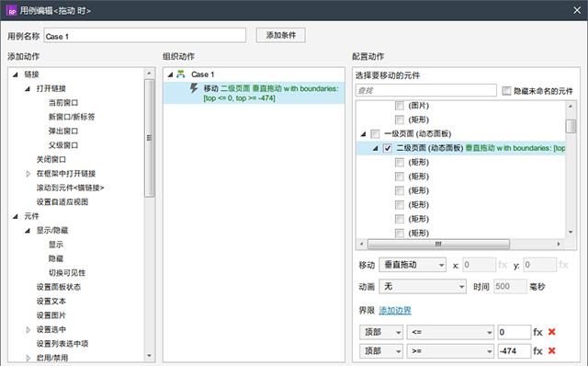Collapse the 打开链接 subgroup
This screenshot has width=588, height=366.
coord(28,89)
